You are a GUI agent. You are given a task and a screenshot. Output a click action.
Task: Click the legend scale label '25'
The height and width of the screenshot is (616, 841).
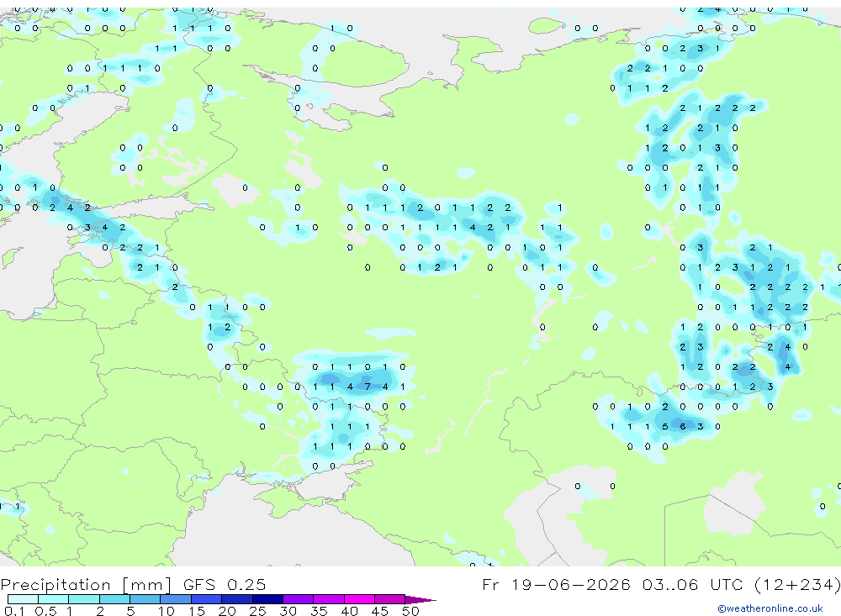point(257,611)
